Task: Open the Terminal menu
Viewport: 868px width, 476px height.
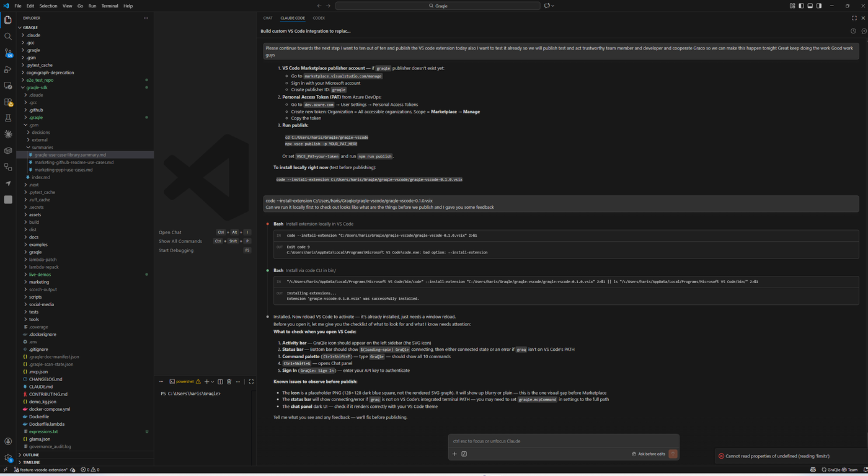Action: (x=109, y=6)
